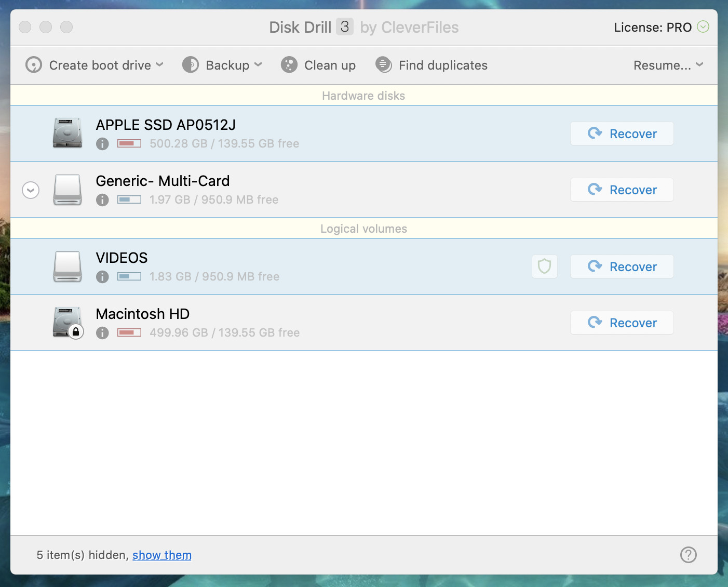Open the Backup dropdown menu

click(222, 65)
